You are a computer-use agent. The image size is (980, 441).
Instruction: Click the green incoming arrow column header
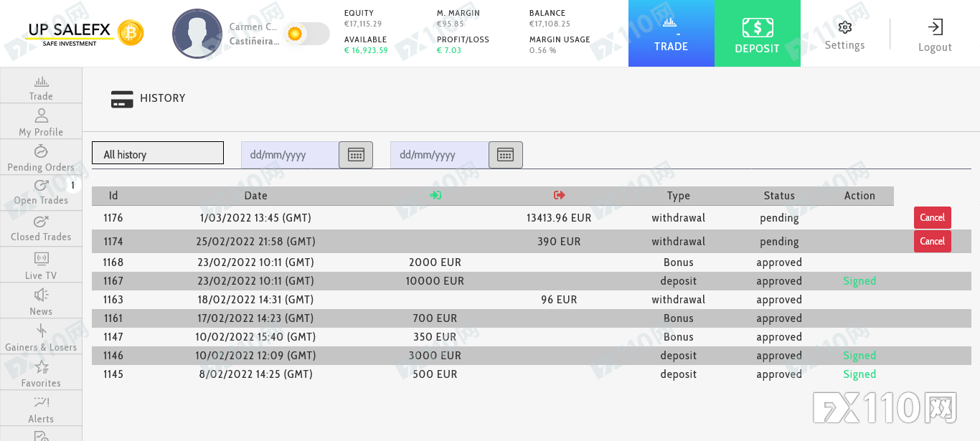click(x=435, y=195)
